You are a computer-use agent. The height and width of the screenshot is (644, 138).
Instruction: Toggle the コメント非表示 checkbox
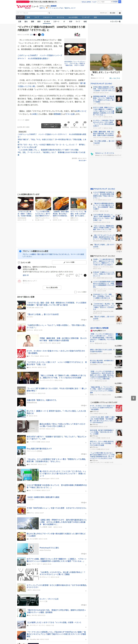[75, 292]
